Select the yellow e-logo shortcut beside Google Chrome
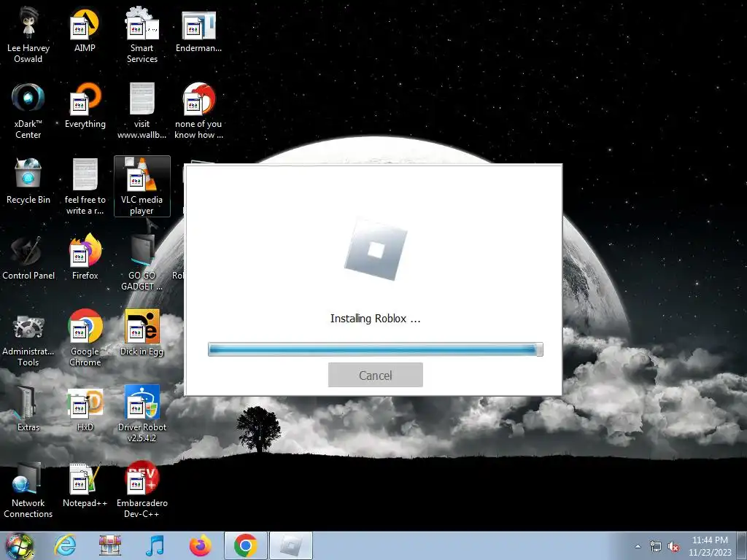This screenshot has height=560, width=747. (x=142, y=332)
